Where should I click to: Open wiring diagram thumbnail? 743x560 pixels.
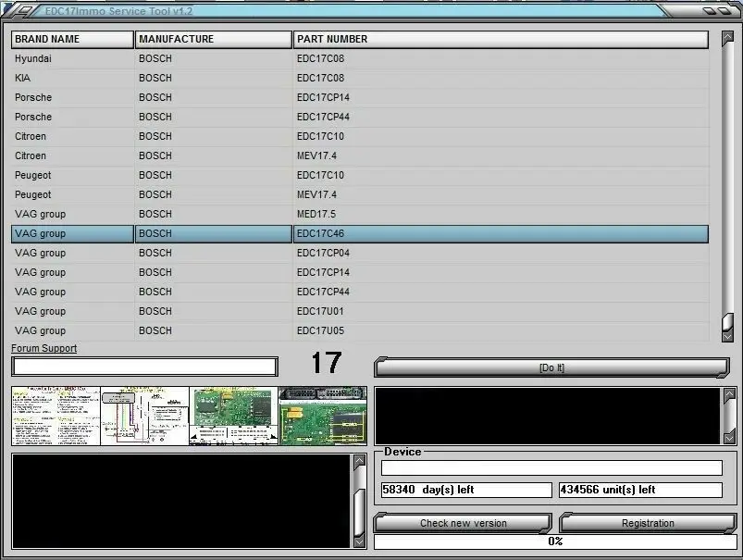(145, 416)
